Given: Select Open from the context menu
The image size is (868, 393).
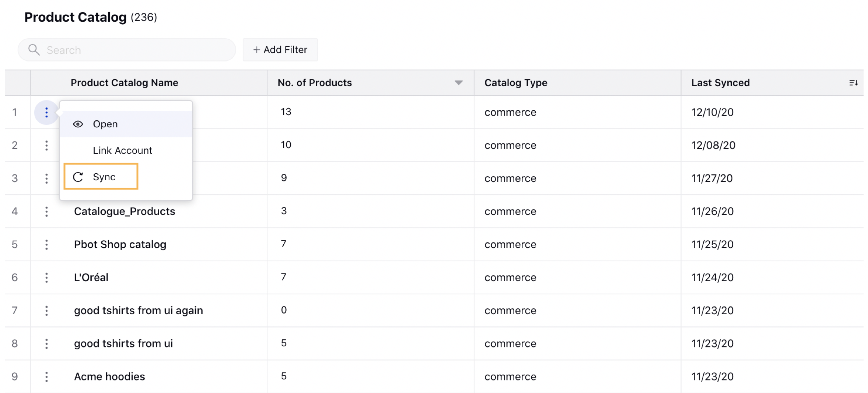Looking at the screenshot, I should point(105,124).
